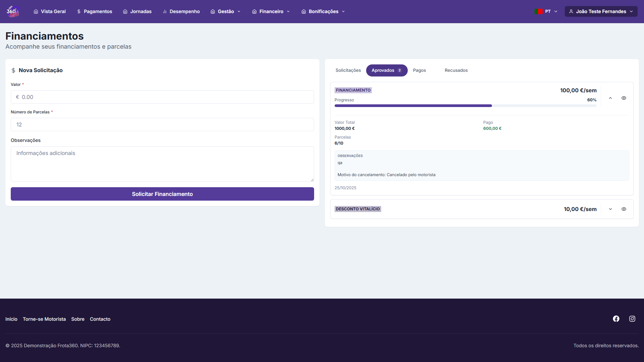
Task: Collapse the Financiamento card
Action: tap(610, 98)
